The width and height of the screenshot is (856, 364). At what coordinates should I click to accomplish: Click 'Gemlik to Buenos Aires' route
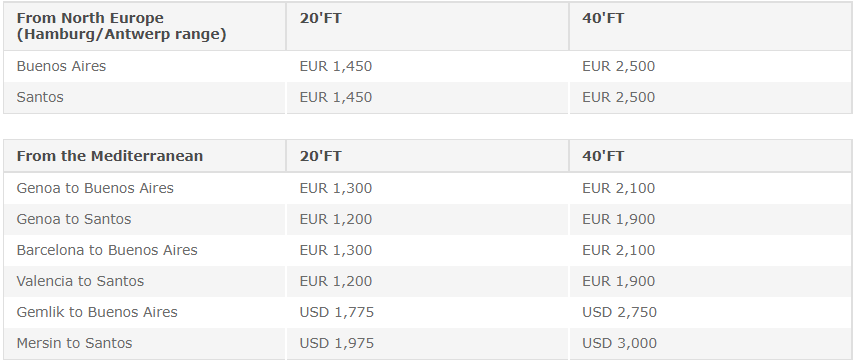[97, 312]
